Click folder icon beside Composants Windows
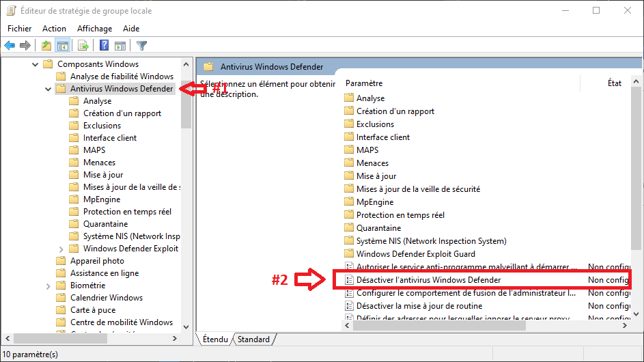The height and width of the screenshot is (362, 644). [x=48, y=64]
